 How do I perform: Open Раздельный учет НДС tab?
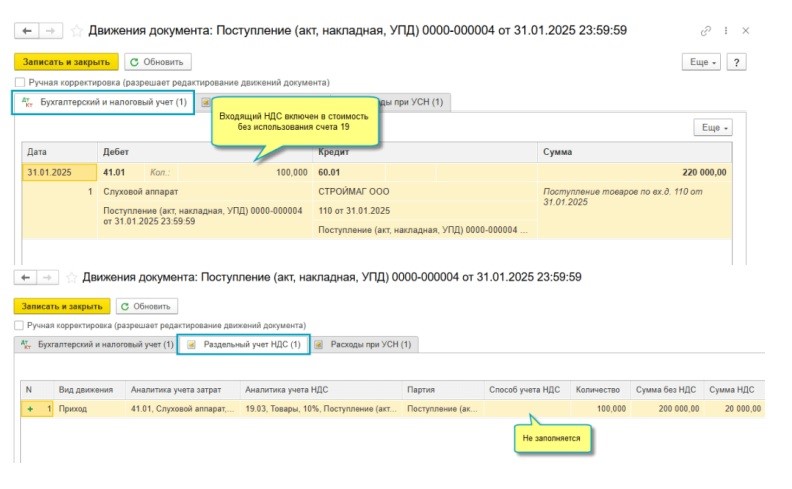click(244, 344)
